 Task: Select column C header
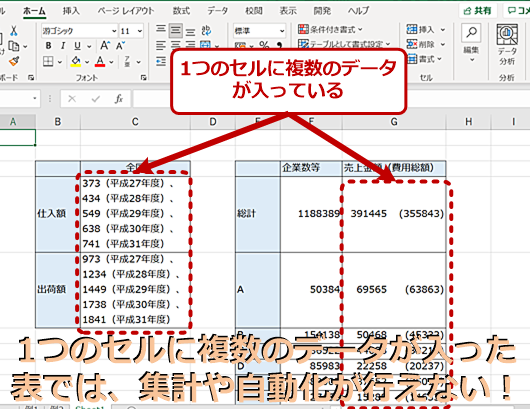coord(135,122)
